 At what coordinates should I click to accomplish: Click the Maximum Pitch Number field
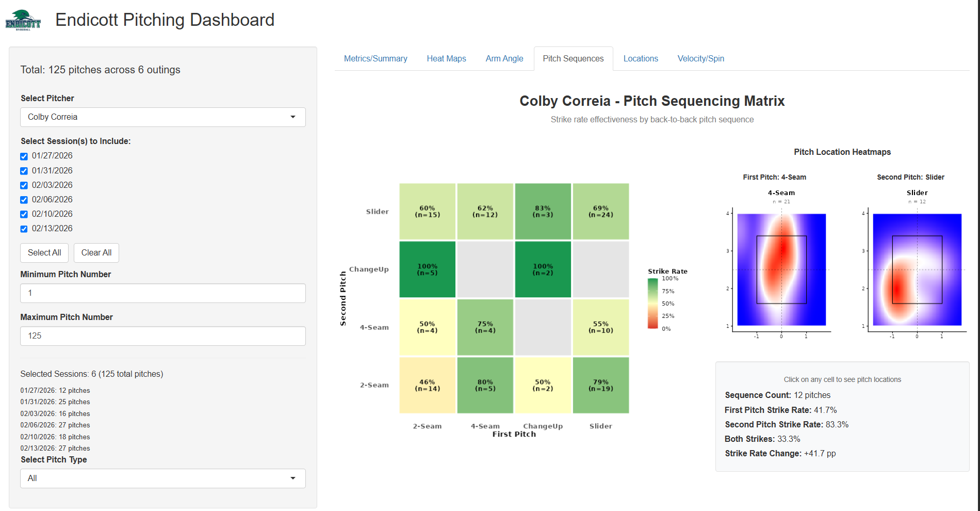pyautogui.click(x=163, y=336)
